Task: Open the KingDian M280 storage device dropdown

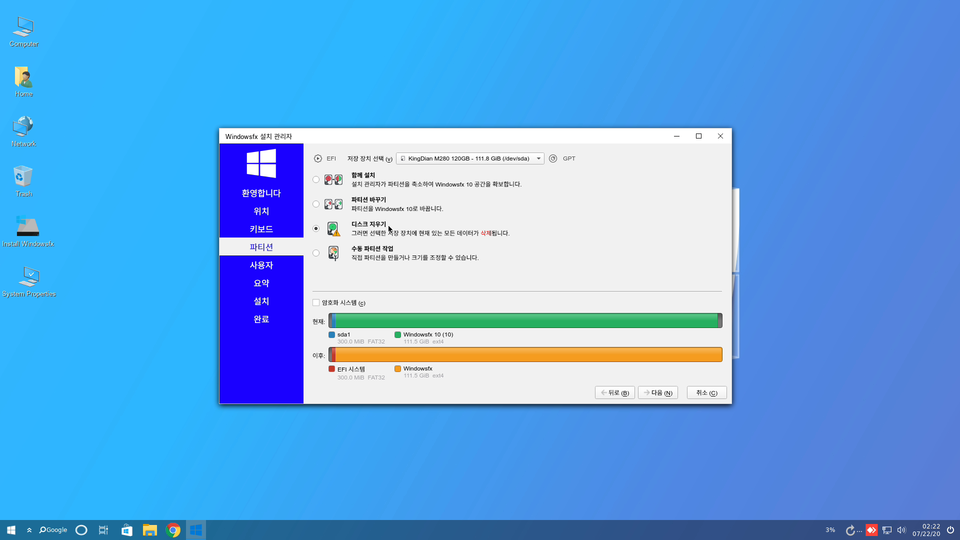Action: pos(470,159)
